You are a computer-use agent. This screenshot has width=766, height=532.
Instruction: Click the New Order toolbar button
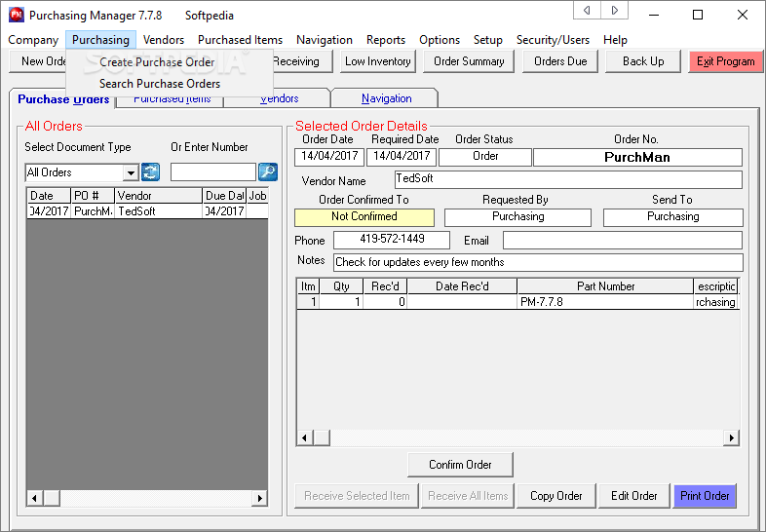coord(37,61)
